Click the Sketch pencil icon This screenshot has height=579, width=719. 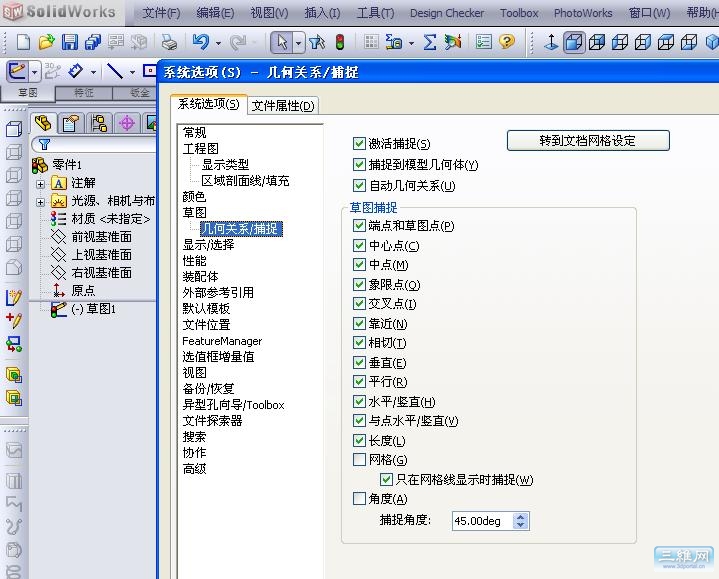click(17, 72)
